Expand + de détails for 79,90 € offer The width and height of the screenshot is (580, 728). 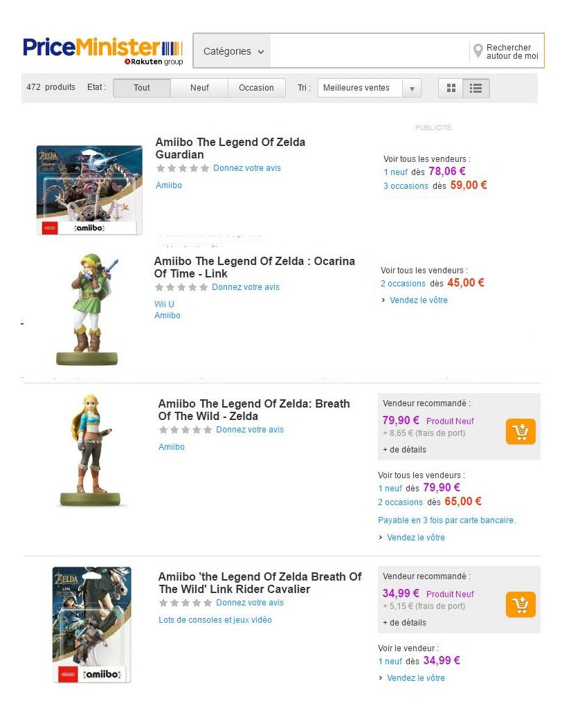(404, 449)
